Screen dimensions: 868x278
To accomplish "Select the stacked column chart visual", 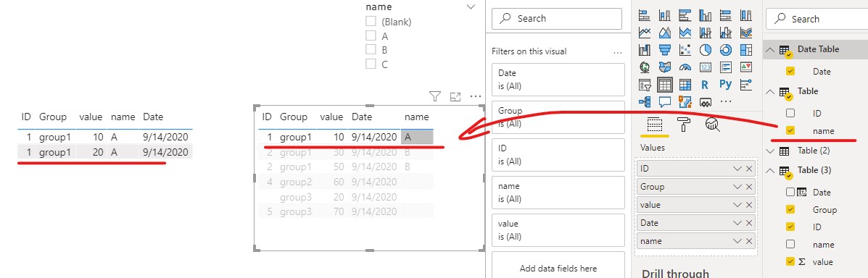I will pyautogui.click(x=665, y=15).
